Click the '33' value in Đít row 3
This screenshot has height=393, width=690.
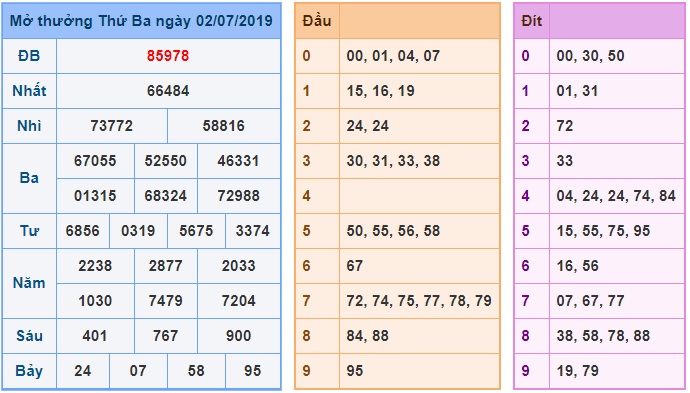click(x=565, y=161)
